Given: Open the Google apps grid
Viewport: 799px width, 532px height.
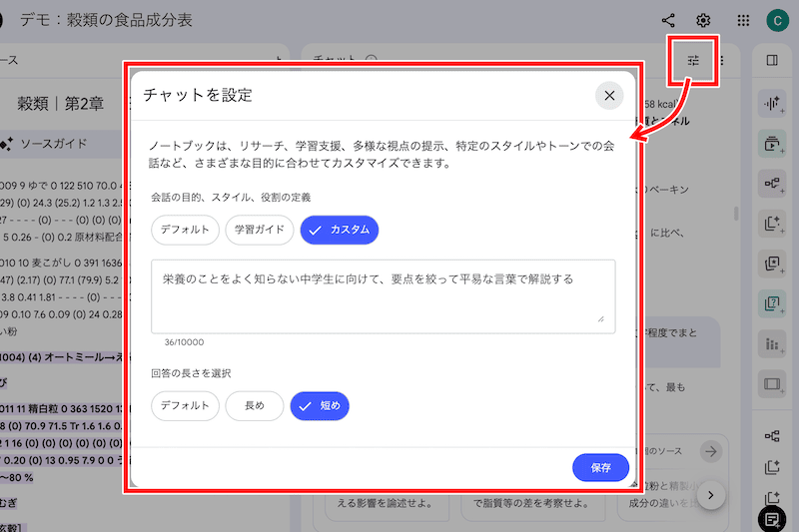Looking at the screenshot, I should (x=743, y=20).
